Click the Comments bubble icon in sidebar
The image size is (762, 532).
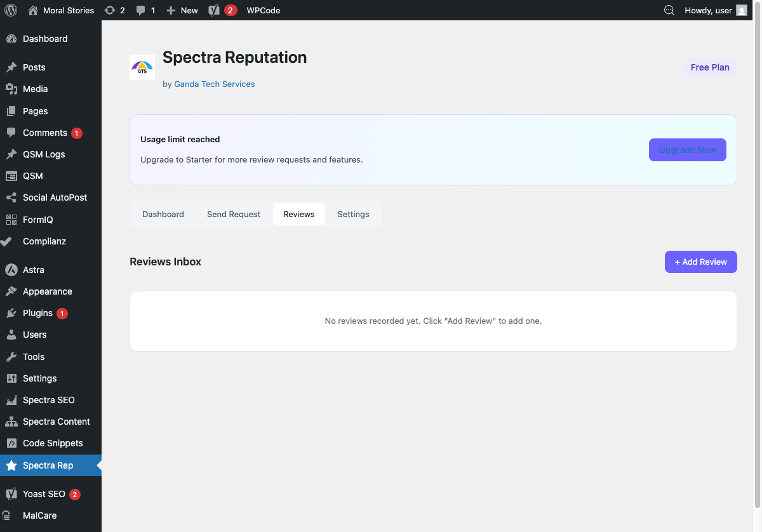[x=11, y=133]
